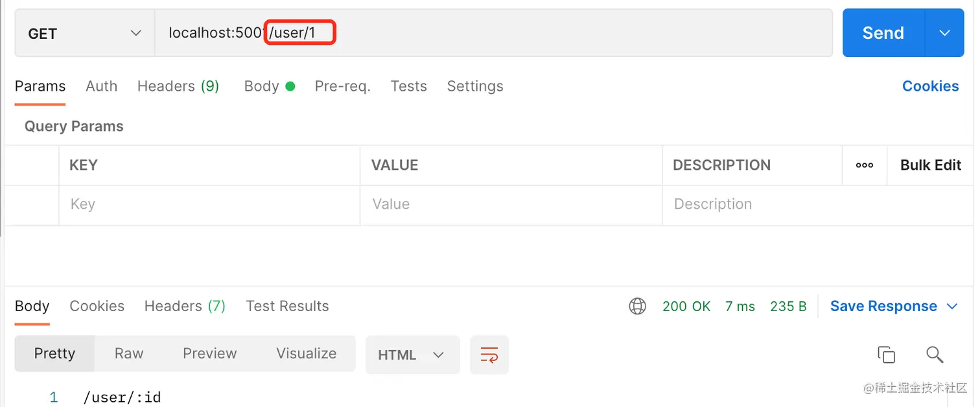Copy response body with copy icon
Screen dimensions: 980x407
(886, 355)
